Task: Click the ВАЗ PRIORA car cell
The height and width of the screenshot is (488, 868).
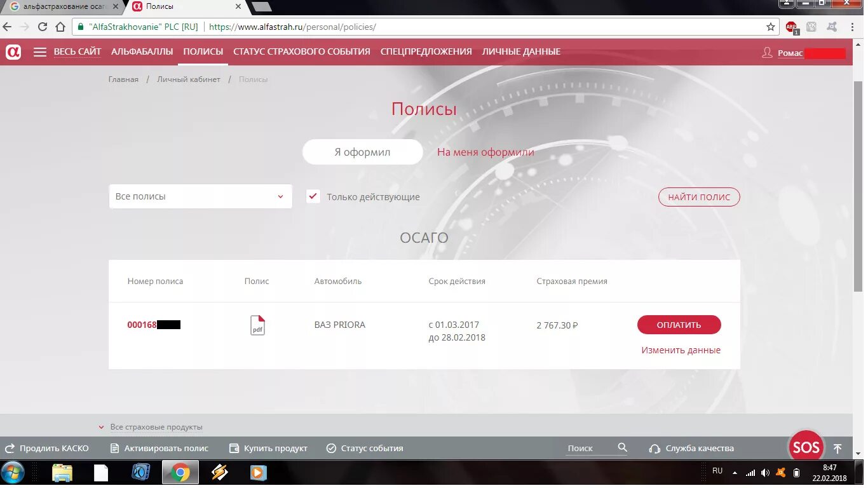Action: point(340,325)
